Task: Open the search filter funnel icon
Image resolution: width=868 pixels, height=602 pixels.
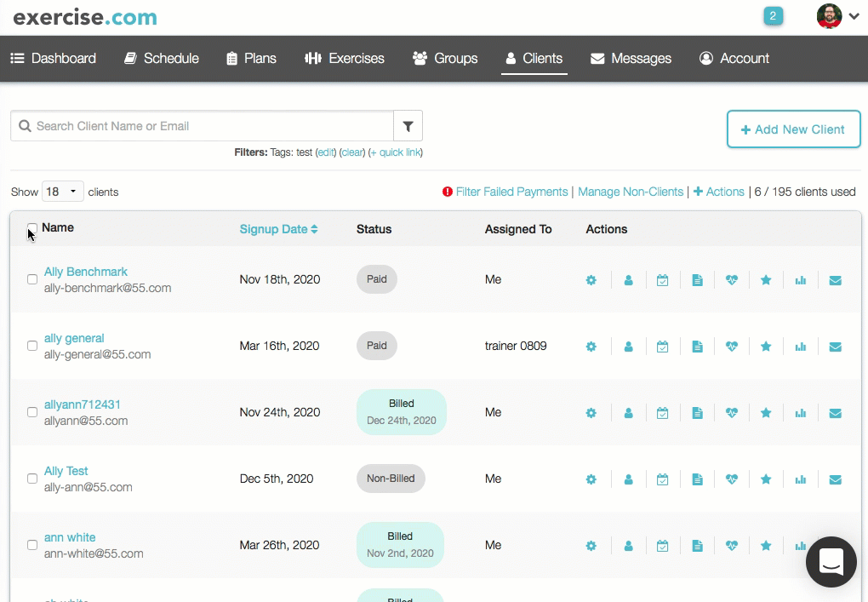Action: (x=408, y=125)
